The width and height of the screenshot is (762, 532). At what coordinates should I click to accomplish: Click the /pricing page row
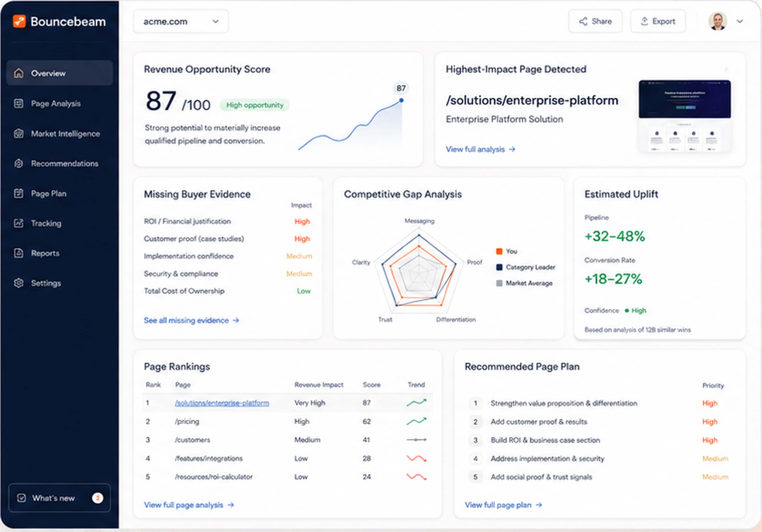coord(287,421)
